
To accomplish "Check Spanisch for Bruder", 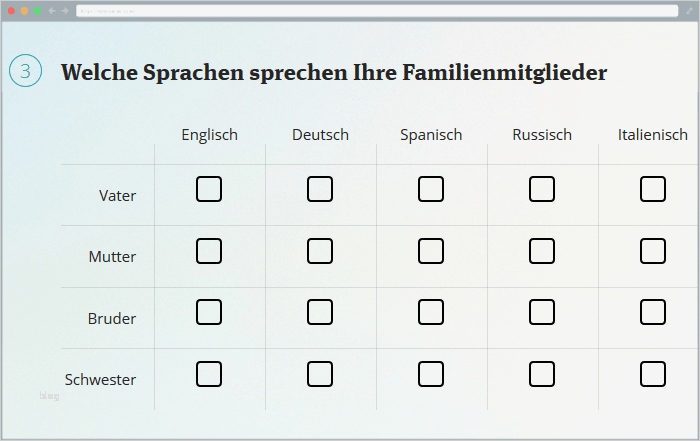I will pyautogui.click(x=431, y=312).
